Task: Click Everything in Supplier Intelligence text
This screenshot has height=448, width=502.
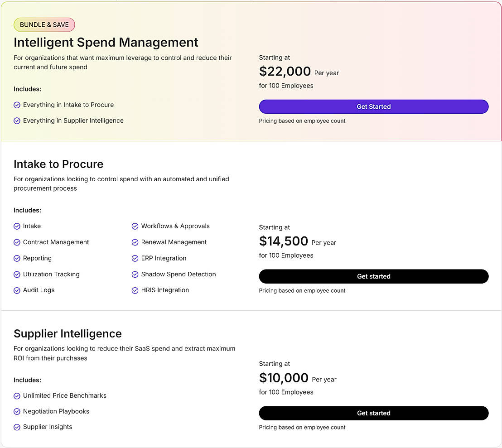Action: [73, 120]
